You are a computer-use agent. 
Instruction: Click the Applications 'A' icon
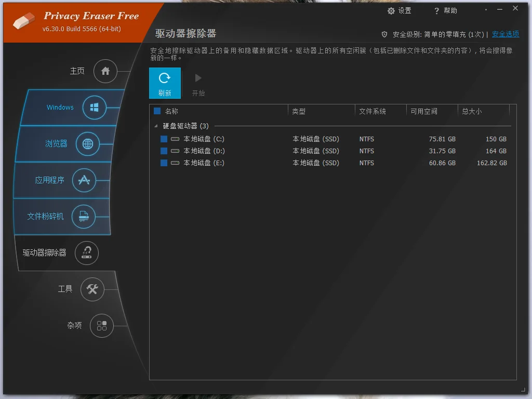(84, 180)
